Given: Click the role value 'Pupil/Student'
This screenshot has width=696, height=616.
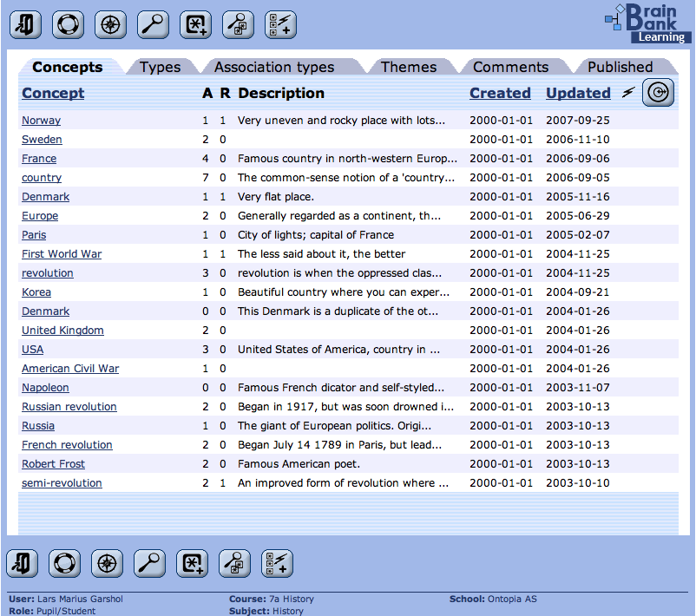Looking at the screenshot, I should (x=66, y=611).
